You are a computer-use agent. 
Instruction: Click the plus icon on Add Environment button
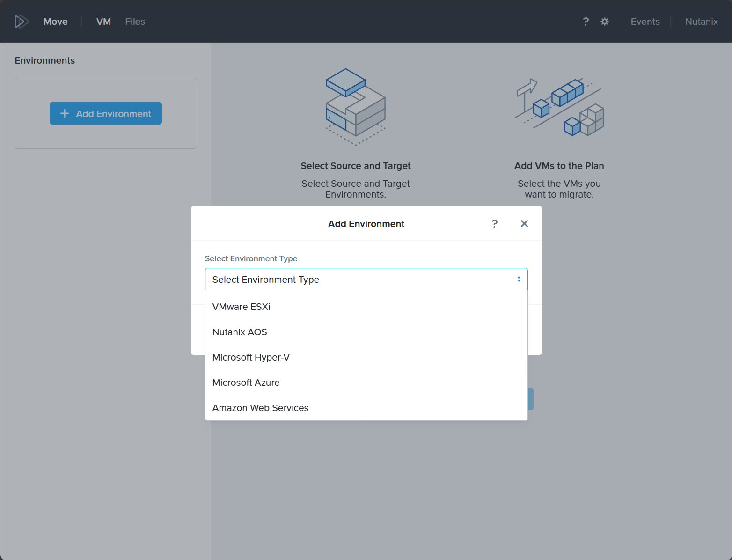[x=65, y=113]
